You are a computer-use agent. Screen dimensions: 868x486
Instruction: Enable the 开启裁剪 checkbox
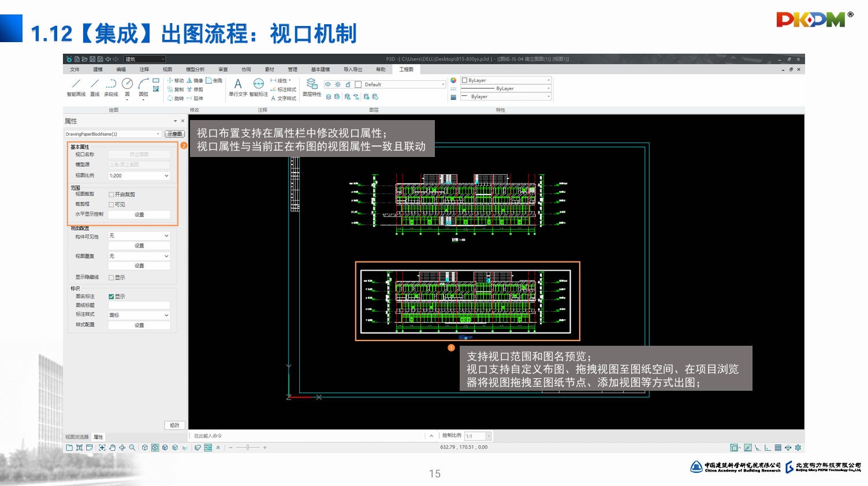[x=111, y=195]
